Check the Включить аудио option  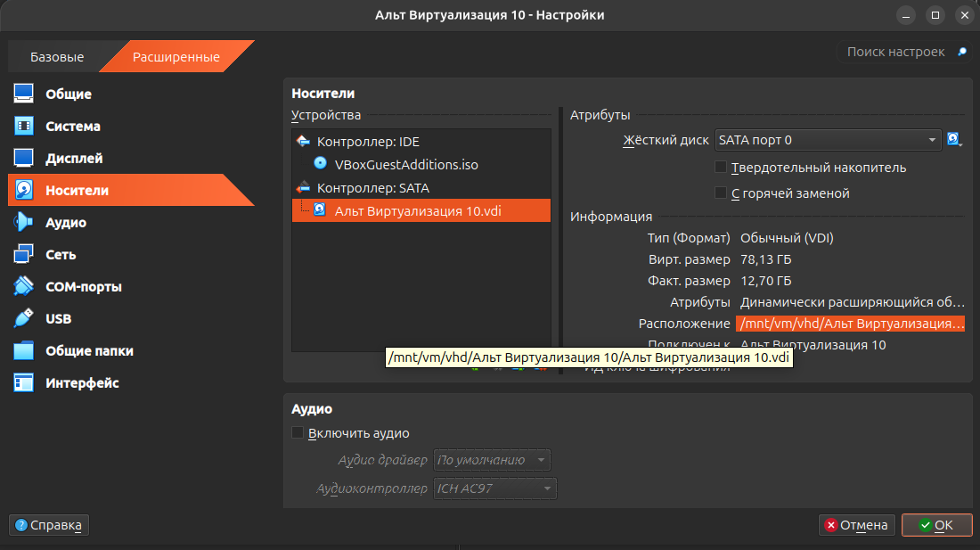[298, 432]
